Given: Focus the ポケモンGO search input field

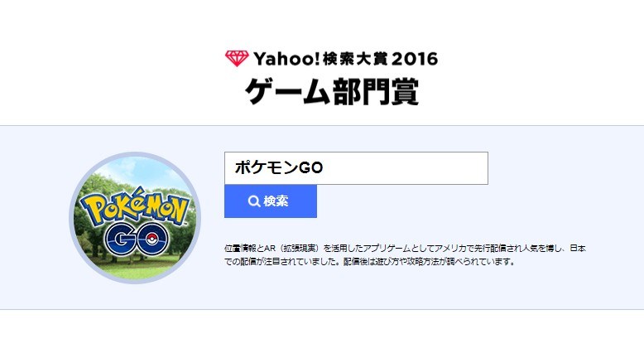Looking at the screenshot, I should coord(356,168).
